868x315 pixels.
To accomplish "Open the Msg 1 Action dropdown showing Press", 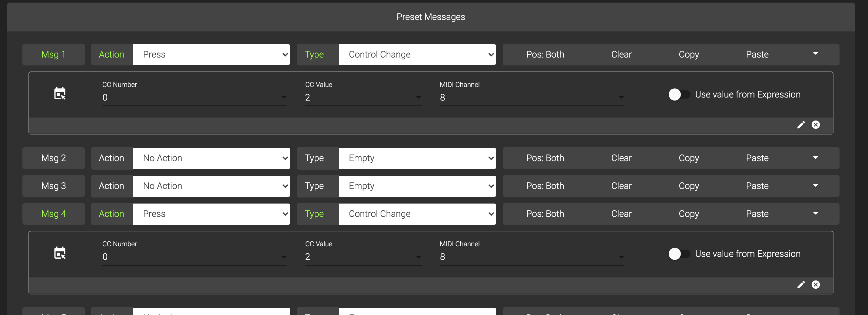I will tap(211, 55).
